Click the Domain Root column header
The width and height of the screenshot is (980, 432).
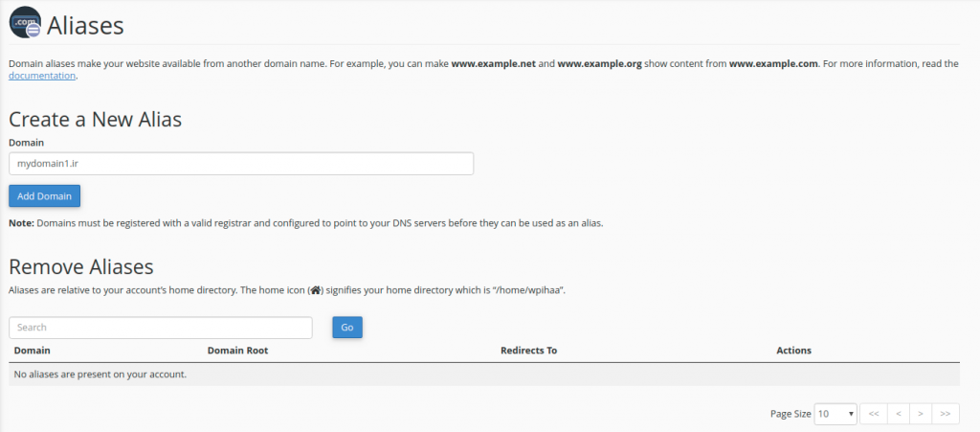tap(237, 350)
